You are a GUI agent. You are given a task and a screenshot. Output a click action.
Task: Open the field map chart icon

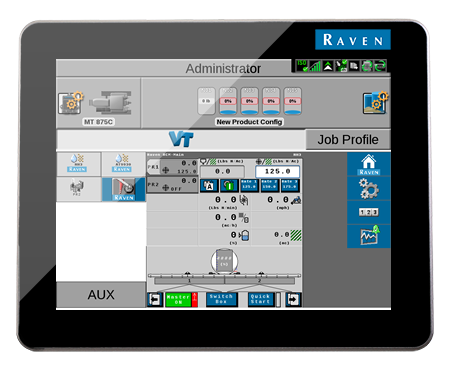click(x=368, y=236)
